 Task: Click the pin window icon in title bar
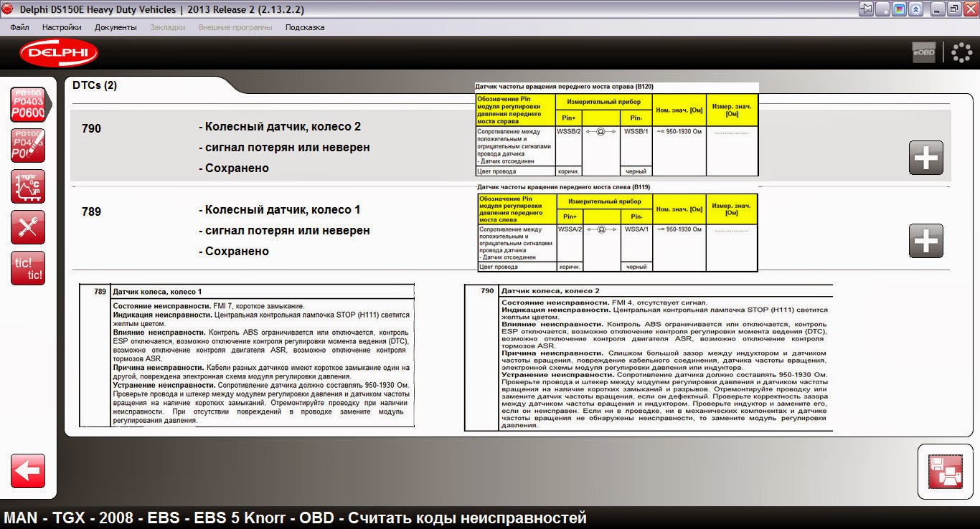pyautogui.click(x=867, y=9)
